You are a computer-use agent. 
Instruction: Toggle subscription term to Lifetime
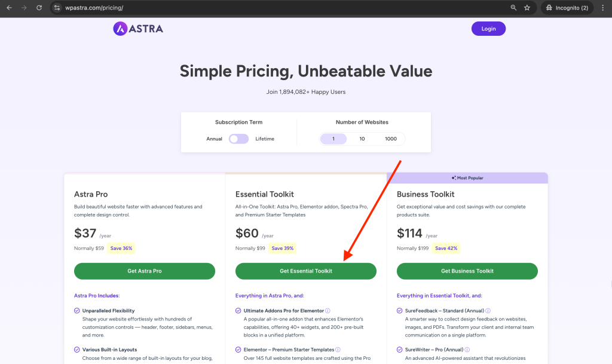(x=239, y=139)
